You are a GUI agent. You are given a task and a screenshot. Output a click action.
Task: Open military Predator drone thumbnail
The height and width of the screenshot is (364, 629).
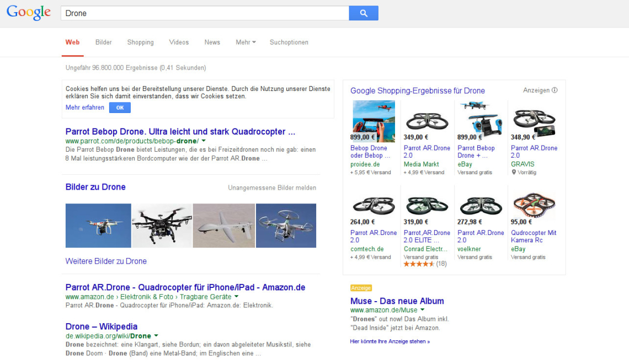tap(224, 226)
